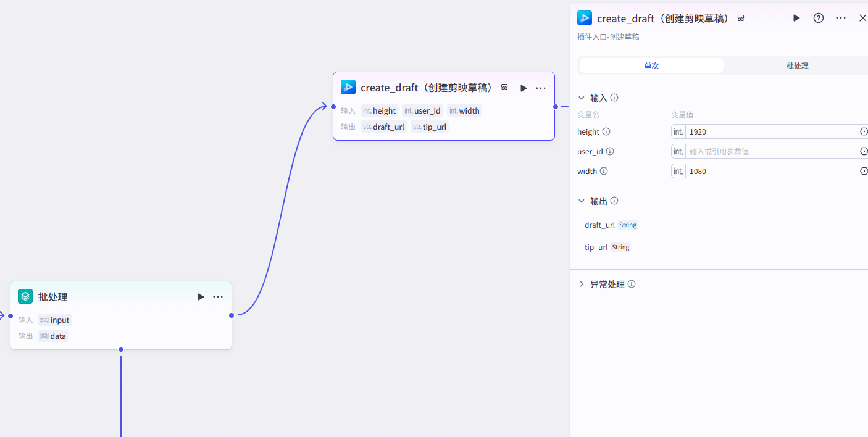Click the height value field showing 1920
The width and height of the screenshot is (868, 437).
[x=772, y=131]
